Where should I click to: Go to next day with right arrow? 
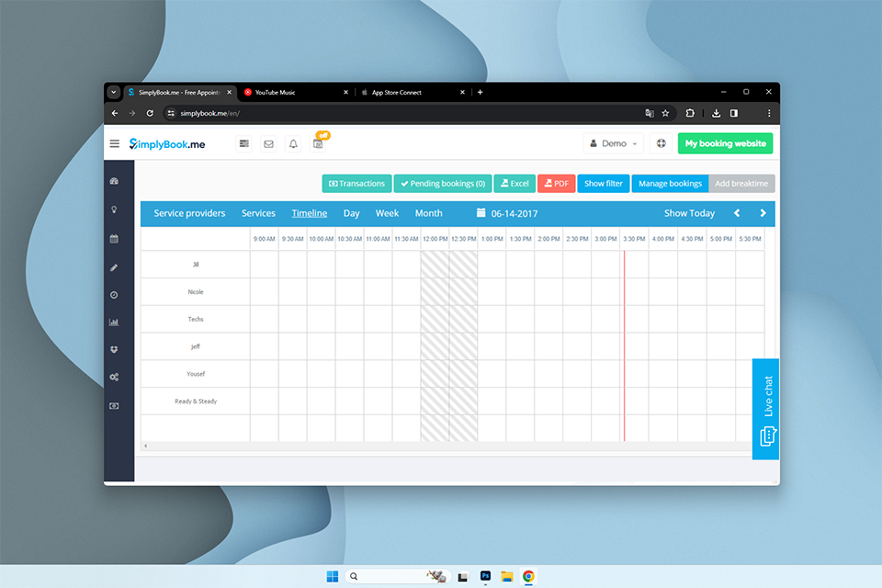(x=763, y=213)
